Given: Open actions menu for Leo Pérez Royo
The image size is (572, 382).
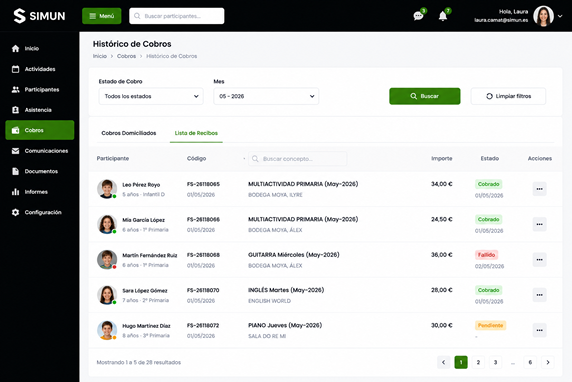Looking at the screenshot, I should pos(540,189).
